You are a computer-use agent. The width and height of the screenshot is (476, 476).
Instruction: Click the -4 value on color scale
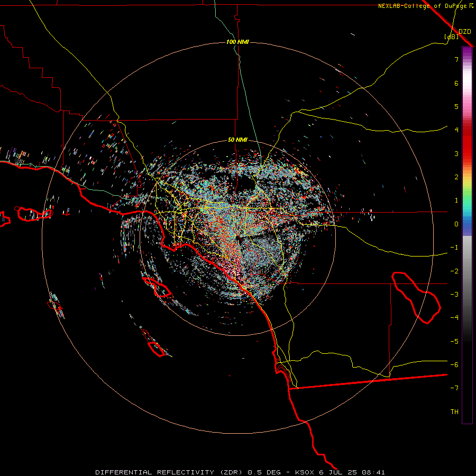[454, 318]
